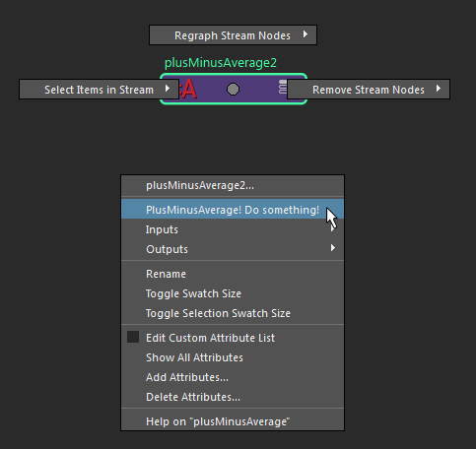
Task: Click the red plusMinusAverage node icon
Action: [188, 89]
